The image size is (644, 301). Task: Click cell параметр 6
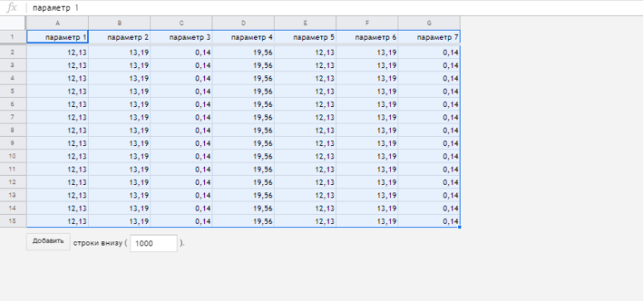[x=367, y=37]
